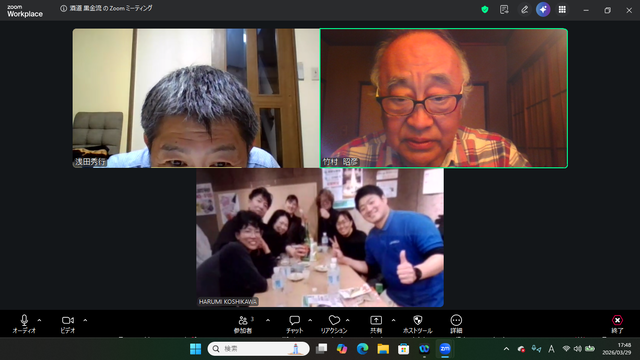This screenshot has height=360, width=640.
Task: Click the IME input mode A indicator
Action: 551,349
